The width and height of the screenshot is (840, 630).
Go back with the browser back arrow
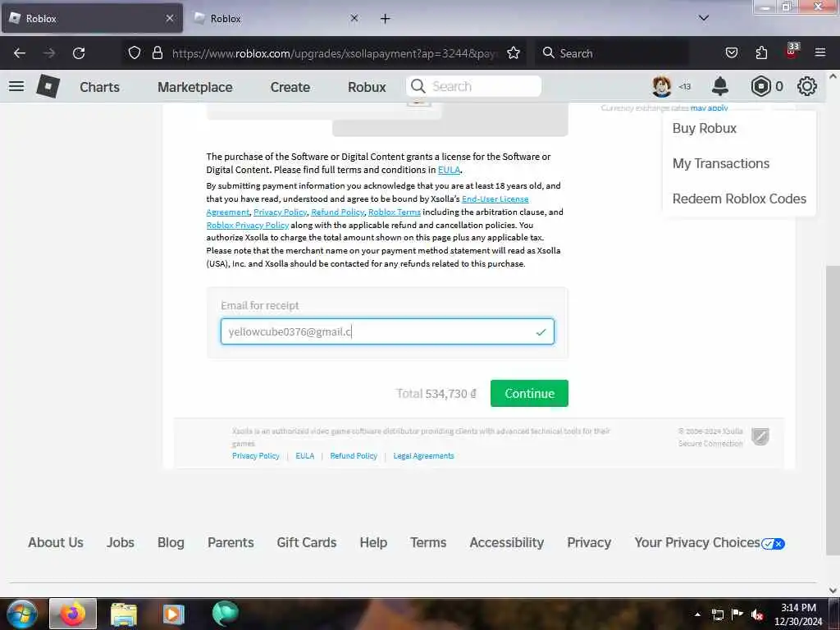[20, 53]
